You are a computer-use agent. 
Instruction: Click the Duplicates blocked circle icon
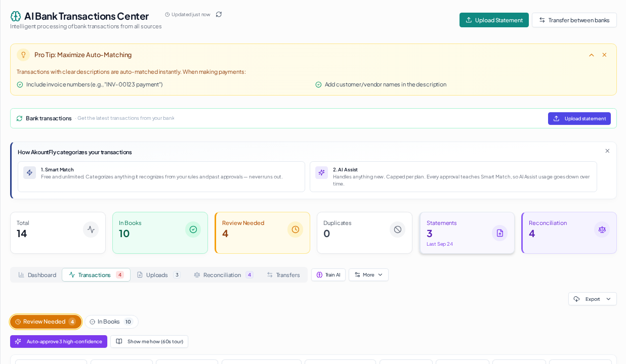coord(398,230)
